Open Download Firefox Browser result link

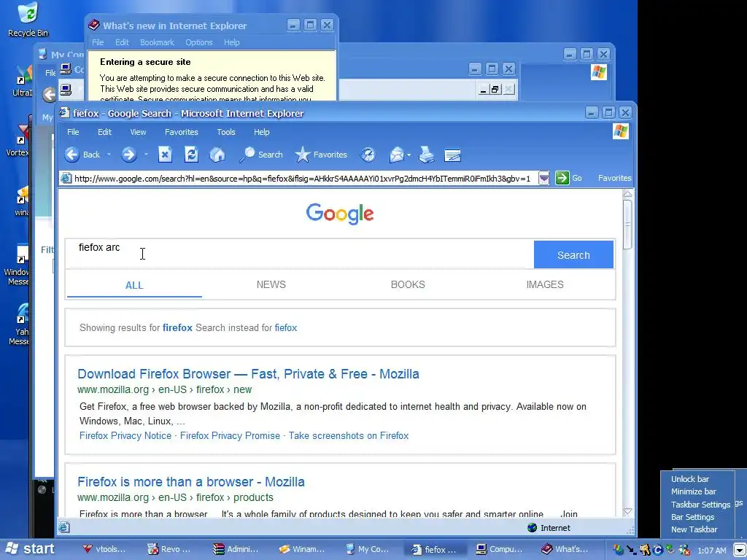[248, 374]
